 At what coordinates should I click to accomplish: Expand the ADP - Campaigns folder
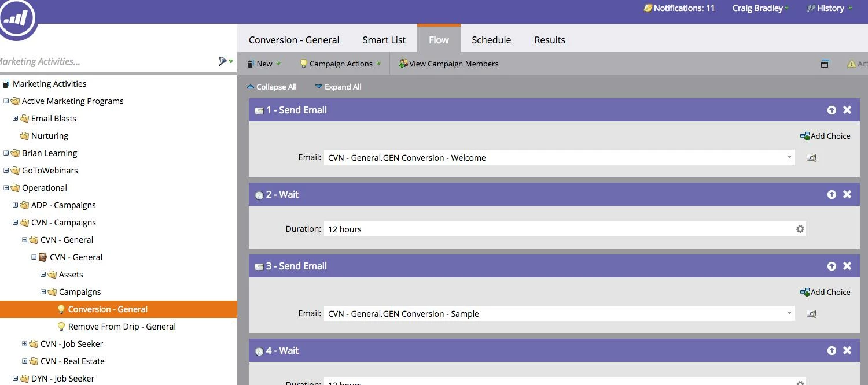click(16, 205)
